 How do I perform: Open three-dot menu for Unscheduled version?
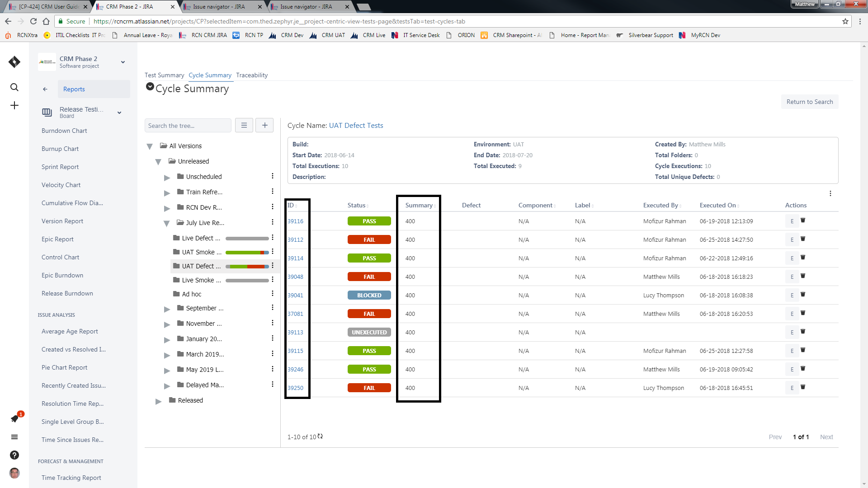pos(273,176)
